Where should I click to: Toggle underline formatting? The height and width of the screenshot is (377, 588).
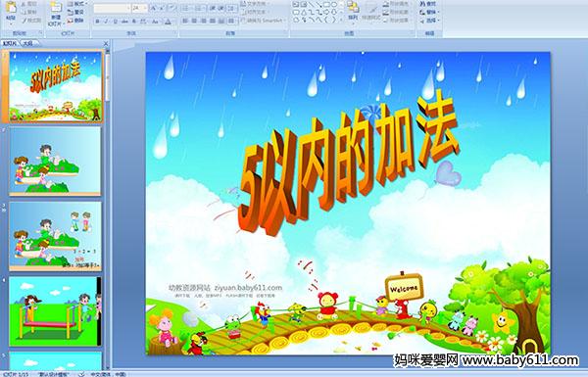(x=115, y=21)
